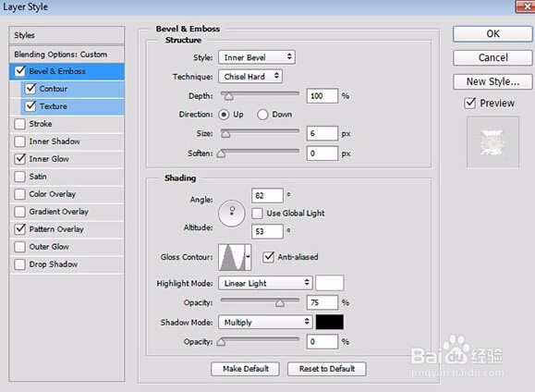Open the Outer Glow settings label
Screen dimensions: 535x392
49,247
